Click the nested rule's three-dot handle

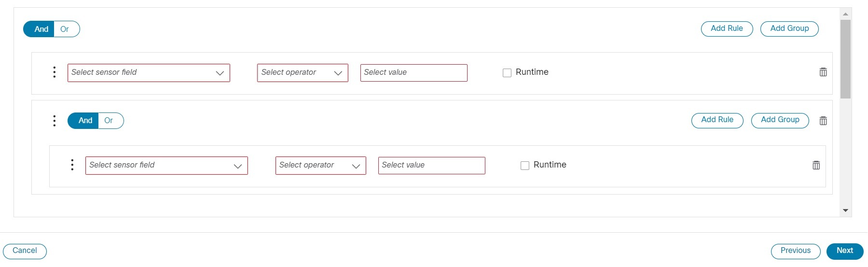coord(72,165)
